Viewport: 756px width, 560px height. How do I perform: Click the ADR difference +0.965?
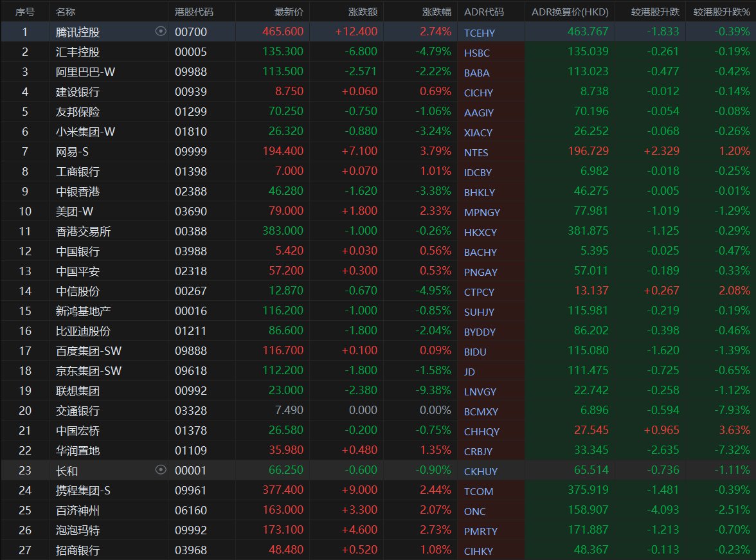coord(661,429)
